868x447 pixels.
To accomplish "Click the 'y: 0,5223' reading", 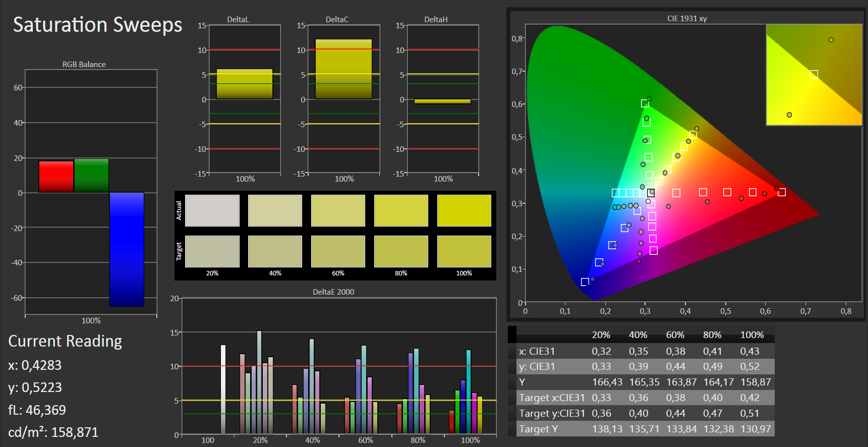I will click(x=35, y=387).
